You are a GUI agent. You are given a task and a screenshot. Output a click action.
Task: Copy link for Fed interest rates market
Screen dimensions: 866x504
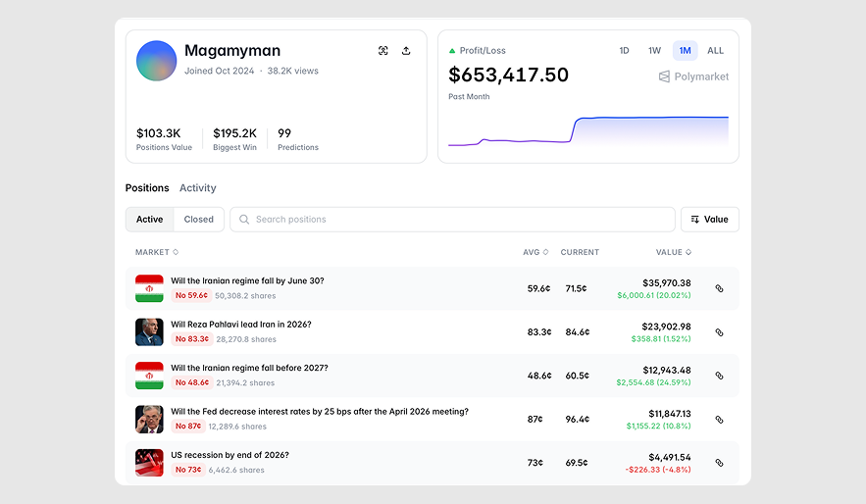[719, 420]
